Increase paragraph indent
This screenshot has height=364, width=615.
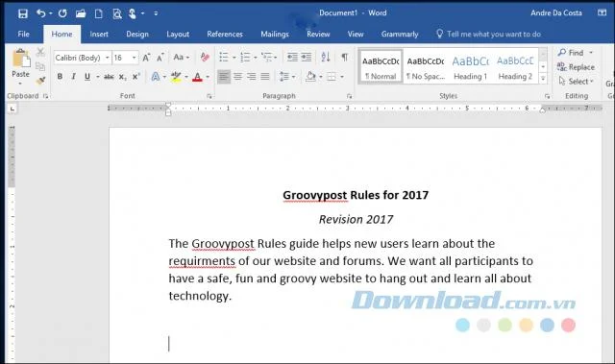click(x=307, y=58)
